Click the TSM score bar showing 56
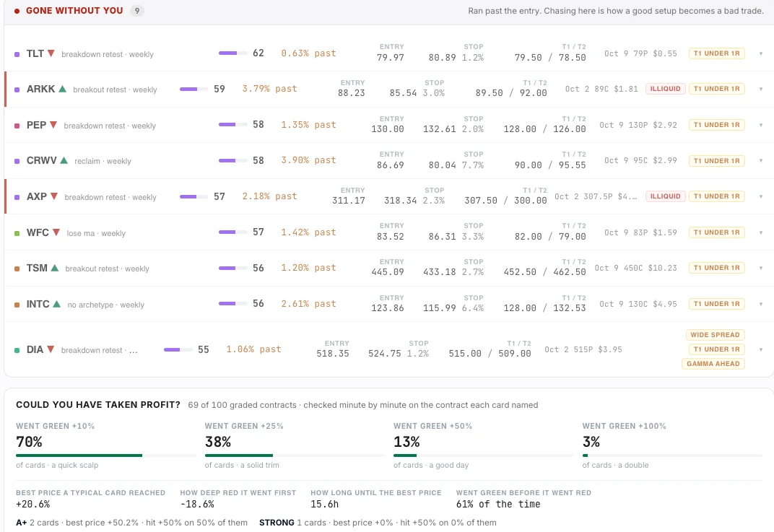Image resolution: width=774 pixels, height=532 pixels. point(233,268)
